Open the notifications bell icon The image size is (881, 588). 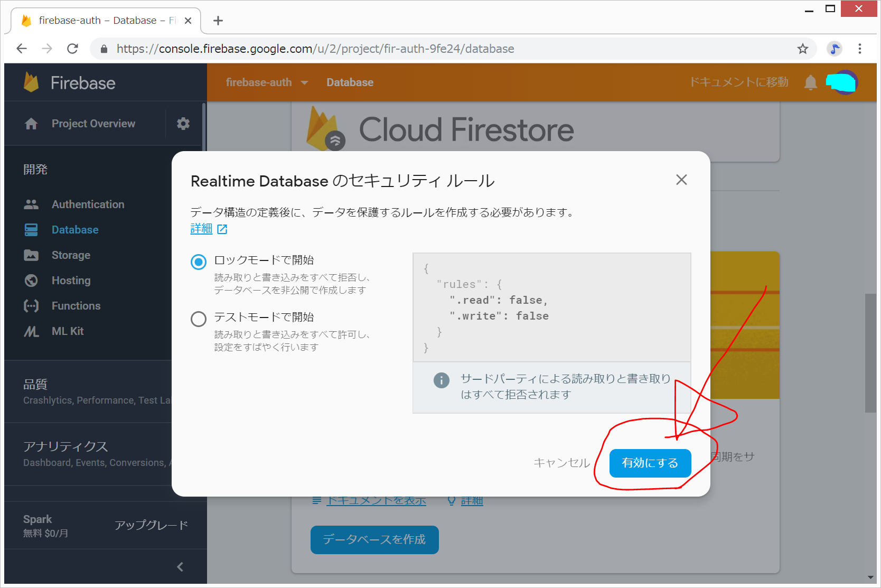pyautogui.click(x=810, y=82)
